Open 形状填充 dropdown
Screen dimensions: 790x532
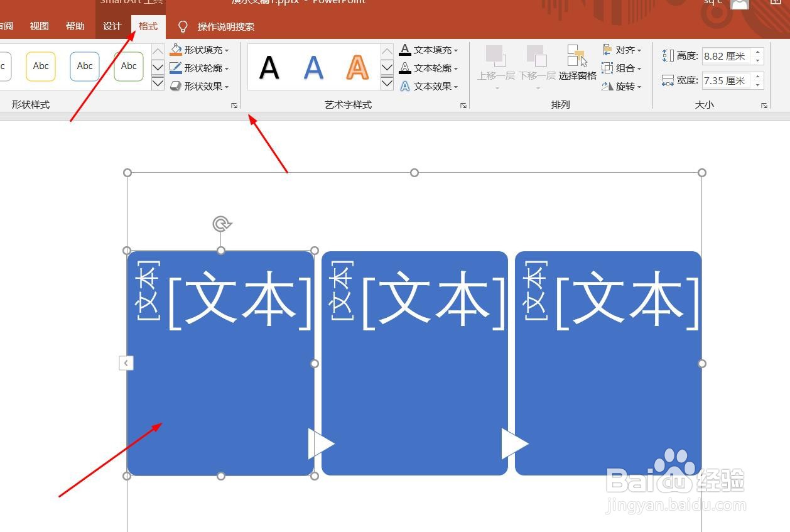tap(200, 50)
